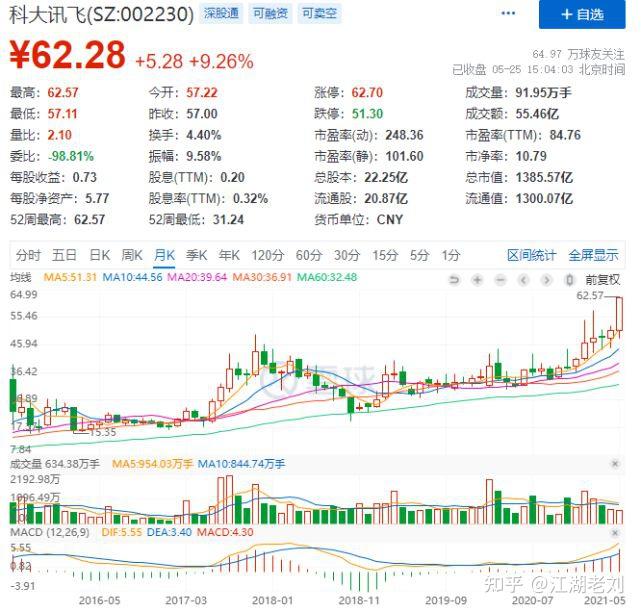Click the 2018-01 date axis label

point(272,600)
